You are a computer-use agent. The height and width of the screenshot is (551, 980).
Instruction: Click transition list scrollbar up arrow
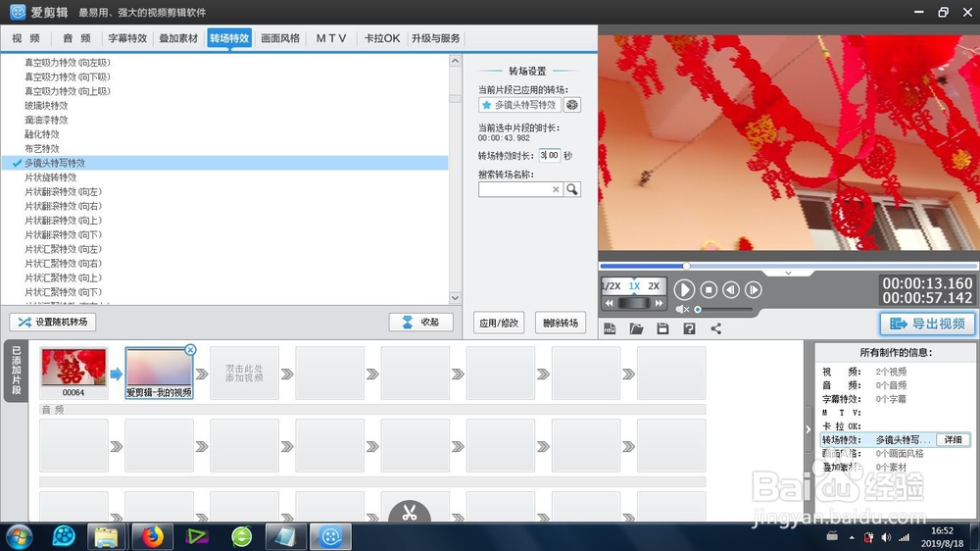click(x=455, y=61)
